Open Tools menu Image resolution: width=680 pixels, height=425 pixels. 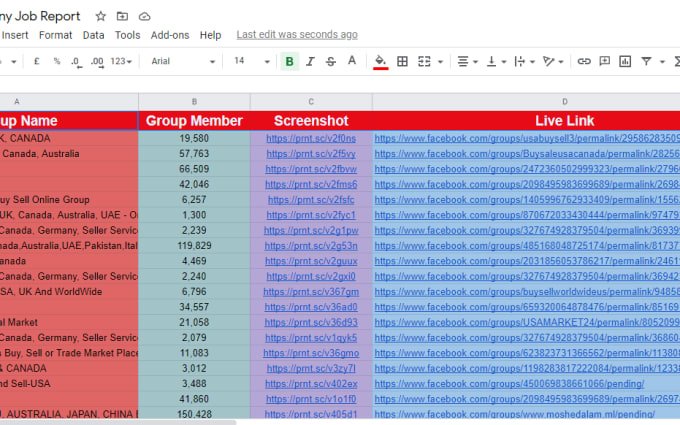[x=128, y=35]
